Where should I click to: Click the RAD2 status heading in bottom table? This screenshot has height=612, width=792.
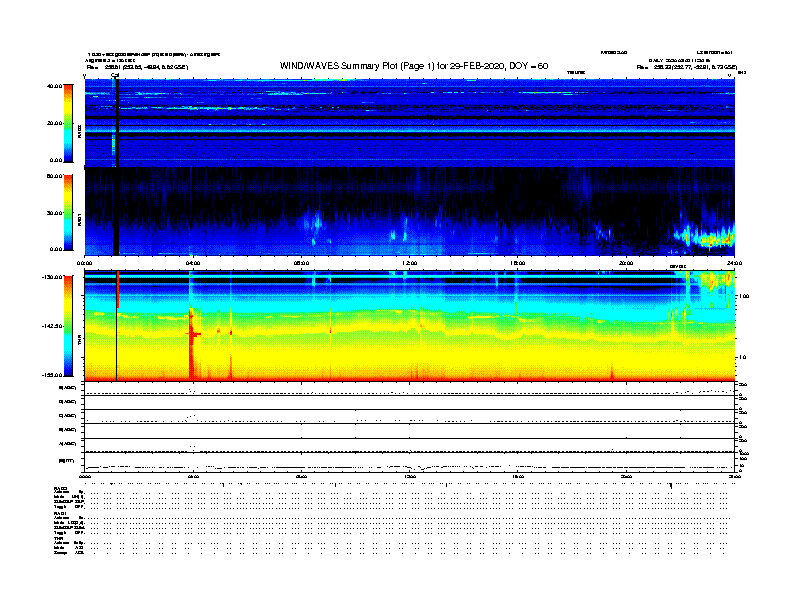pos(61,489)
